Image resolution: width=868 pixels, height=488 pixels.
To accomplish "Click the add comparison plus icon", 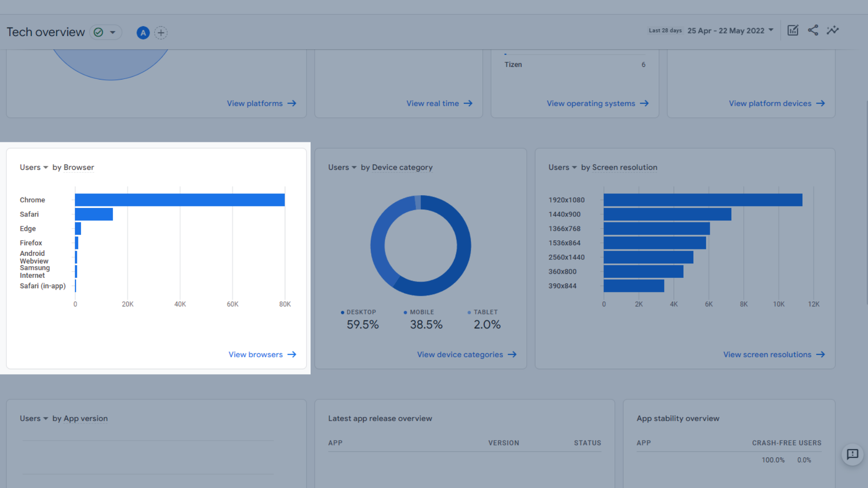I will pos(161,33).
